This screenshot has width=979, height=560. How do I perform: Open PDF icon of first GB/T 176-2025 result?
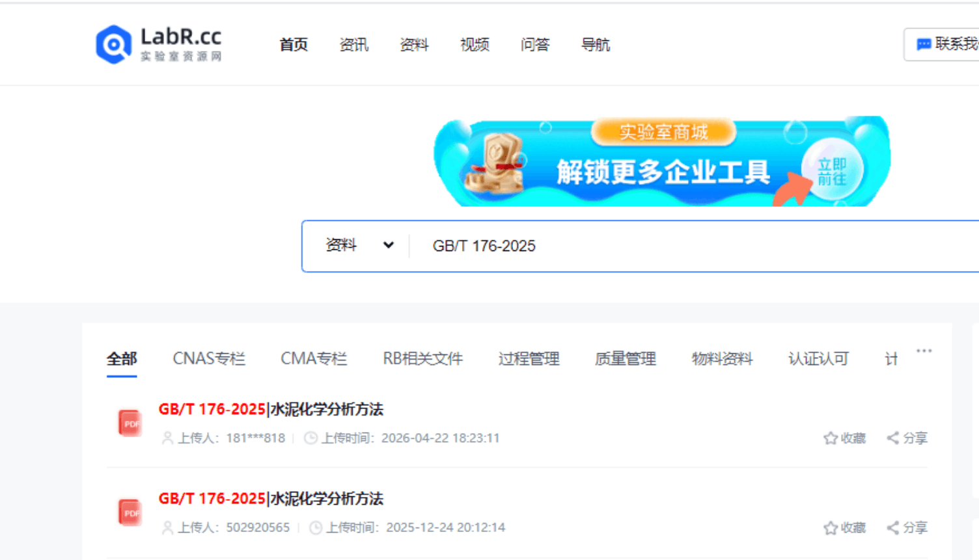click(x=130, y=423)
